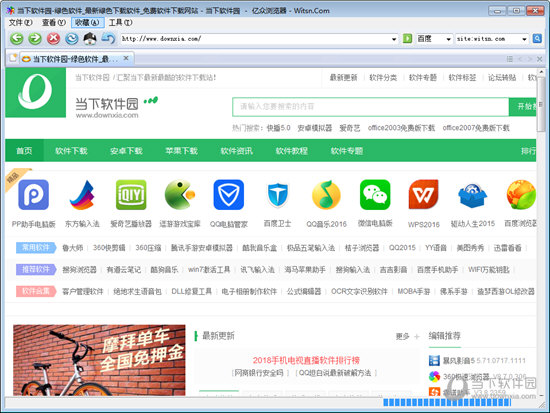This screenshot has height=413, width=550.
Task: Select the 苹果下载 navigation tab
Action: tap(181, 151)
